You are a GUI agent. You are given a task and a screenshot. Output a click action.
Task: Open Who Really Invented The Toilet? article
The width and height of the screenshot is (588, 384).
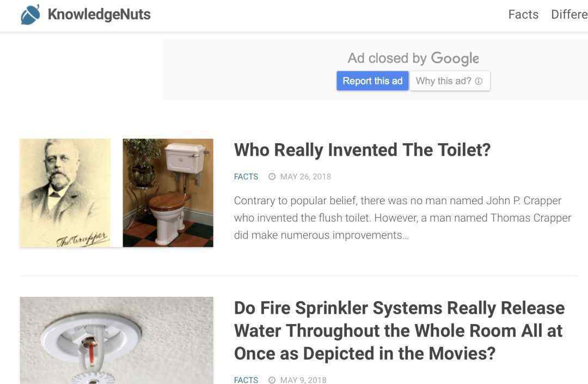tap(362, 150)
